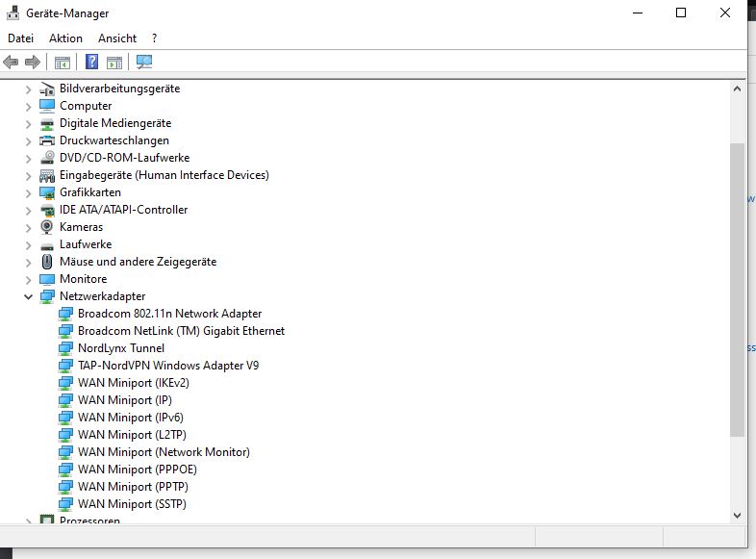Click the mouse icon beside Mäuse und andere Zeigegeräte
The height and width of the screenshot is (559, 756).
(x=47, y=262)
